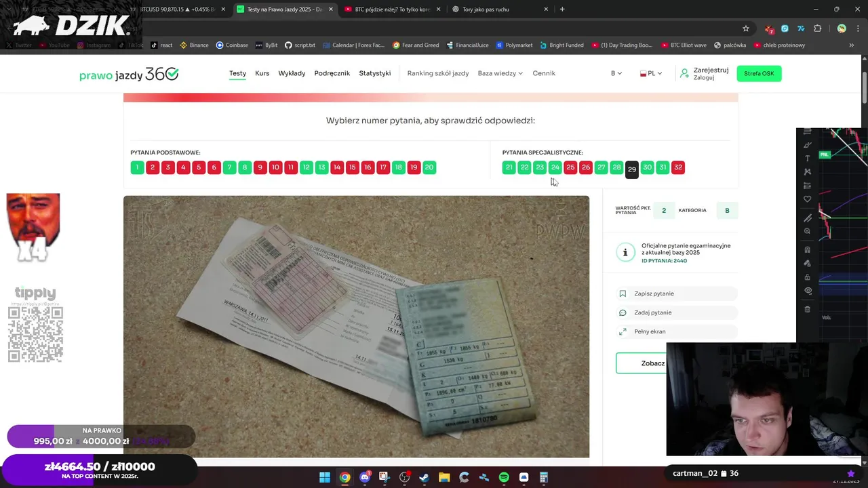Select the zoom-in tool in chart toolbar
This screenshot has width=868, height=488.
(807, 231)
